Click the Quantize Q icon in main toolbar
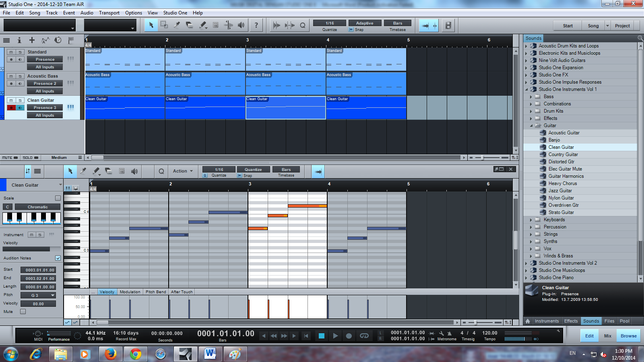 click(303, 25)
